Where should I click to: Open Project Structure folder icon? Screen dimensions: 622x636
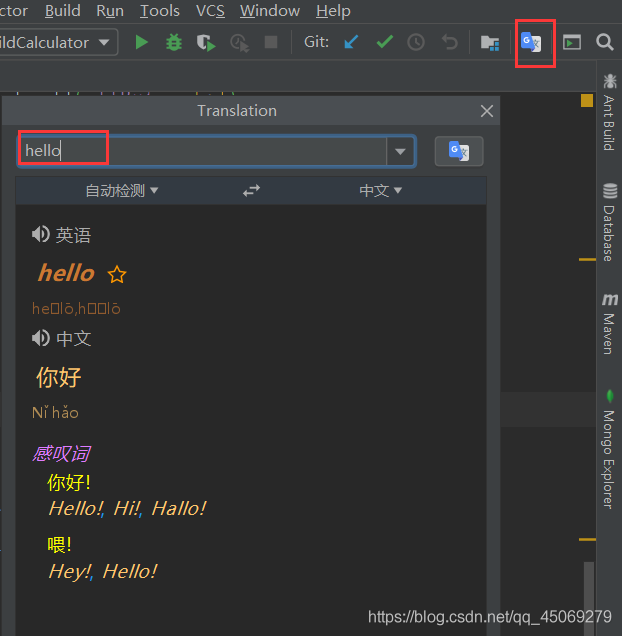[x=490, y=43]
